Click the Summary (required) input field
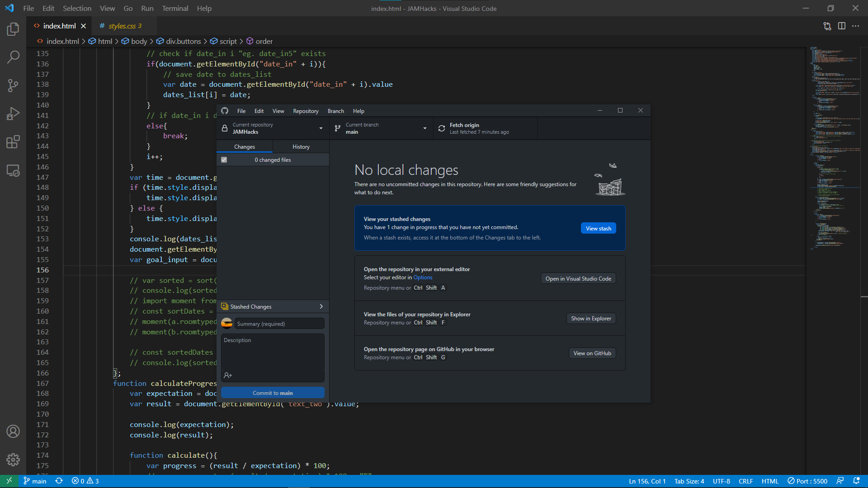The width and height of the screenshot is (868, 488). click(279, 324)
